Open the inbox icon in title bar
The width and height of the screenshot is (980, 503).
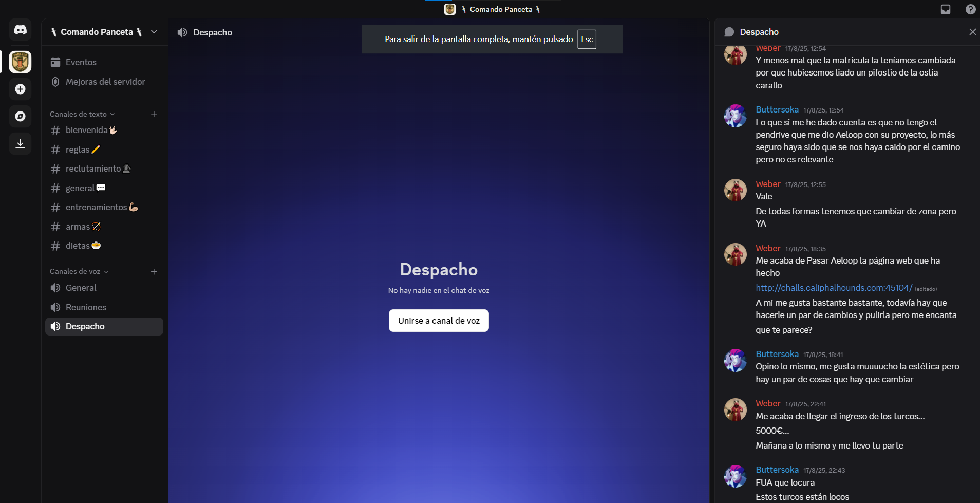point(946,9)
